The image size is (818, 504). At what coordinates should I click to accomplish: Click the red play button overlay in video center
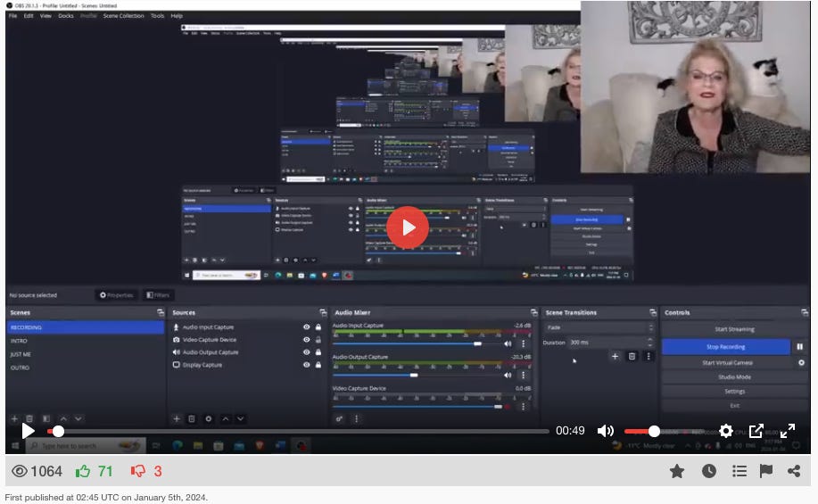[x=408, y=227]
